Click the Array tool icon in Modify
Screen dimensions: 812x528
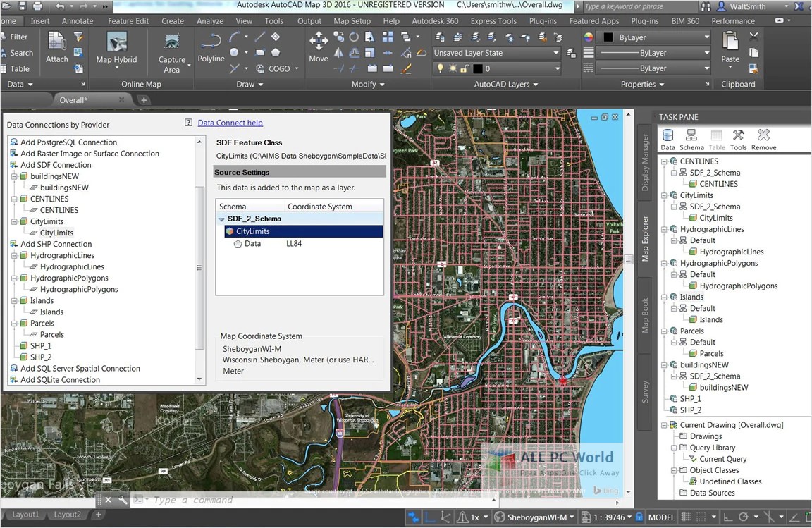pos(388,37)
